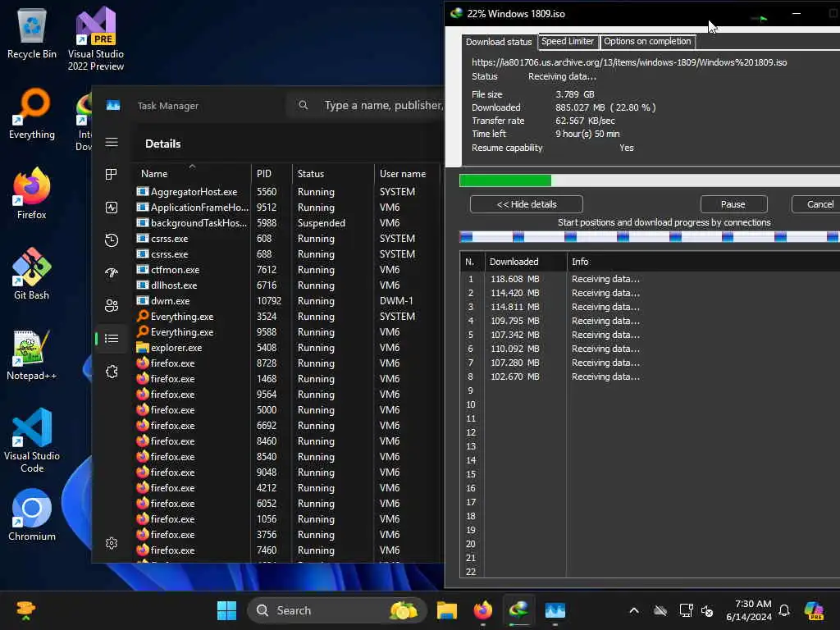The height and width of the screenshot is (630, 840).
Task: Show hidden system tray icons
Action: coord(634,610)
